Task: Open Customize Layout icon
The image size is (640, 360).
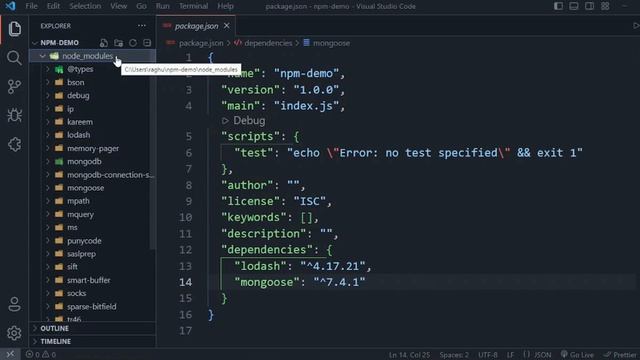Action: (605, 6)
